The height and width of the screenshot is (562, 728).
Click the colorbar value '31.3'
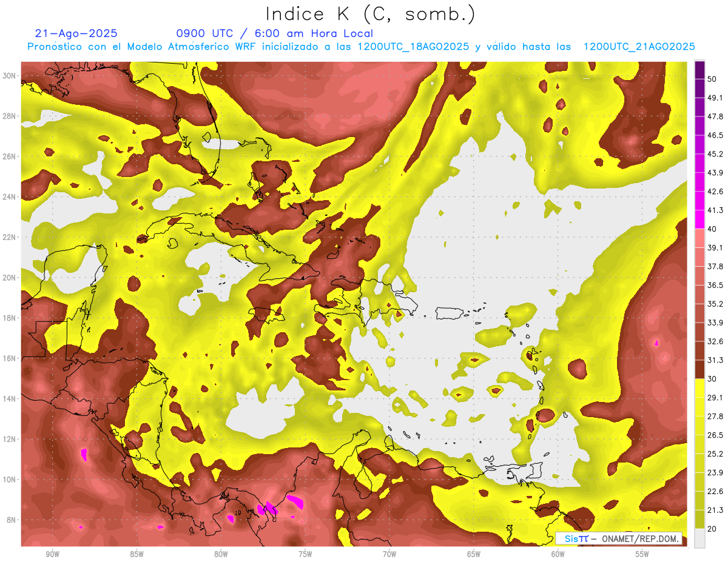(715, 360)
